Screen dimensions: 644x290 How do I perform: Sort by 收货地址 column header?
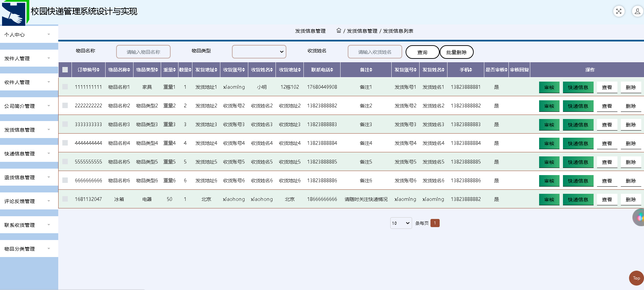click(x=290, y=70)
